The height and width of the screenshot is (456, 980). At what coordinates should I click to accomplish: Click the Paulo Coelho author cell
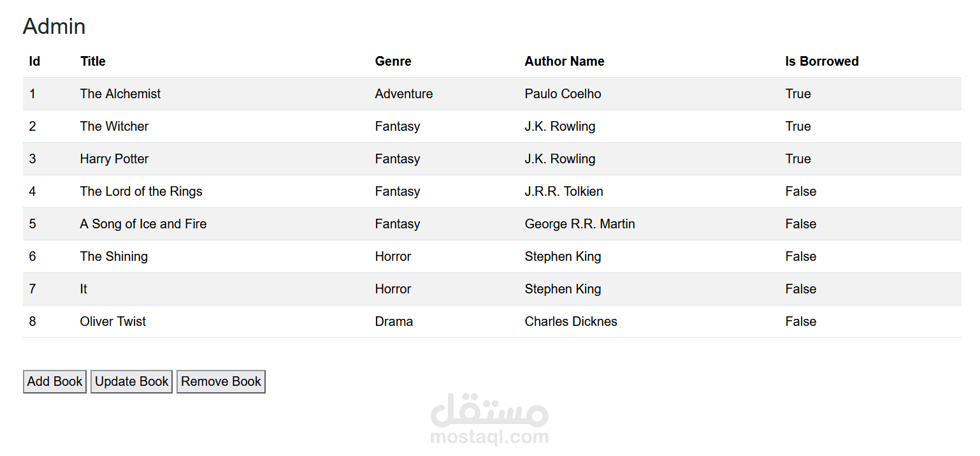pos(563,94)
